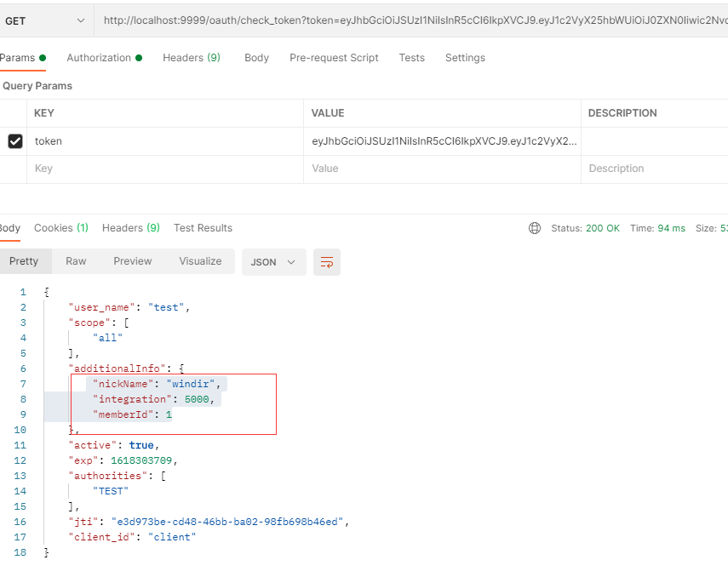
Task: Click the "authorities" key
Action: [x=108, y=476]
